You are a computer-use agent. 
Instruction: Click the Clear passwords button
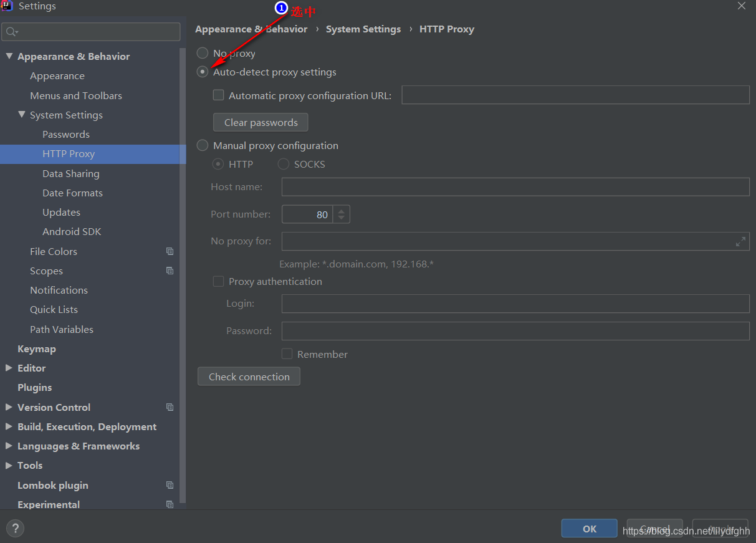point(261,122)
